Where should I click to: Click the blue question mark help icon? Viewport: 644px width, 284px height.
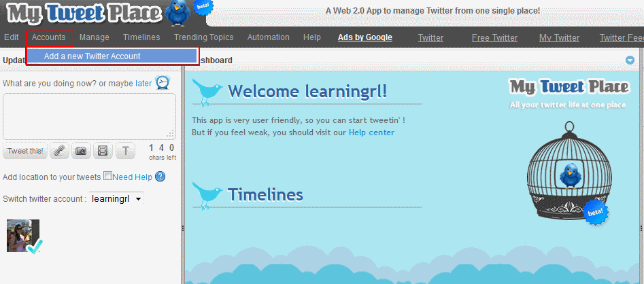point(160,177)
